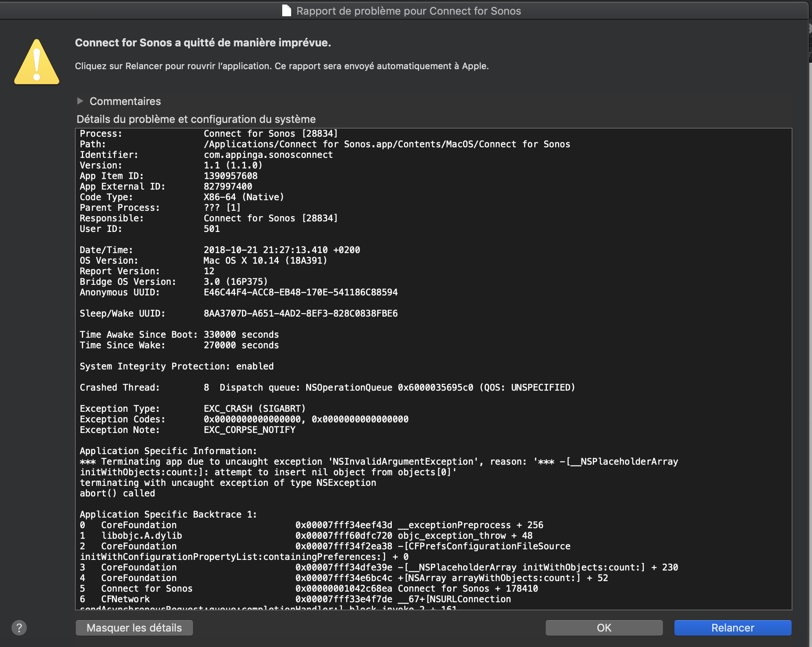Screen dimensions: 812x647
Task: Open help with the question mark button
Action: tap(19, 628)
